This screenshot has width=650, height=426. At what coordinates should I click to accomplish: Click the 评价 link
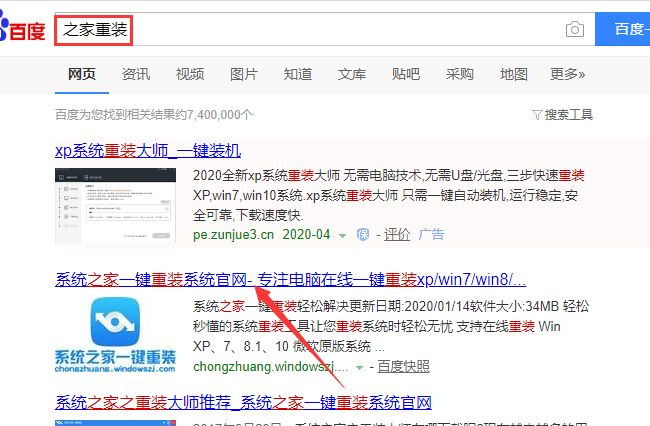coord(397,235)
